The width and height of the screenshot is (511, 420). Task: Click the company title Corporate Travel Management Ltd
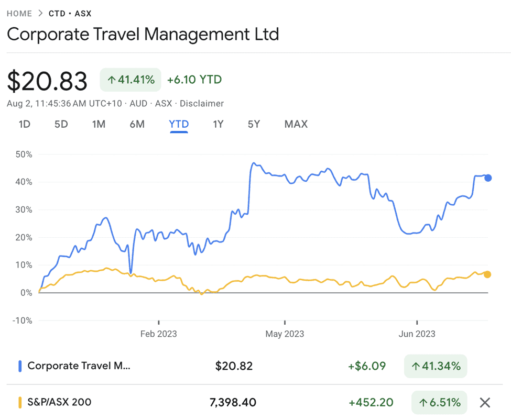143,34
